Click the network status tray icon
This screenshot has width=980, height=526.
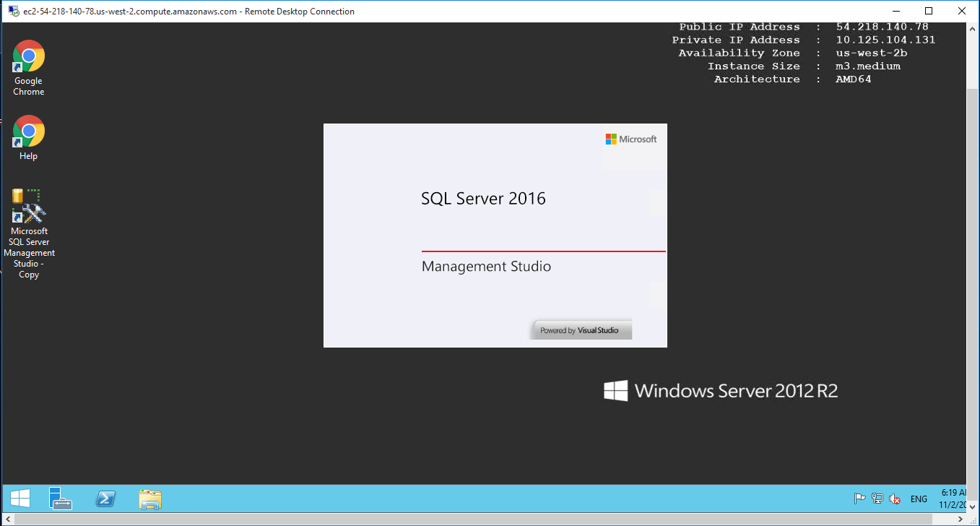pyautogui.click(x=877, y=499)
